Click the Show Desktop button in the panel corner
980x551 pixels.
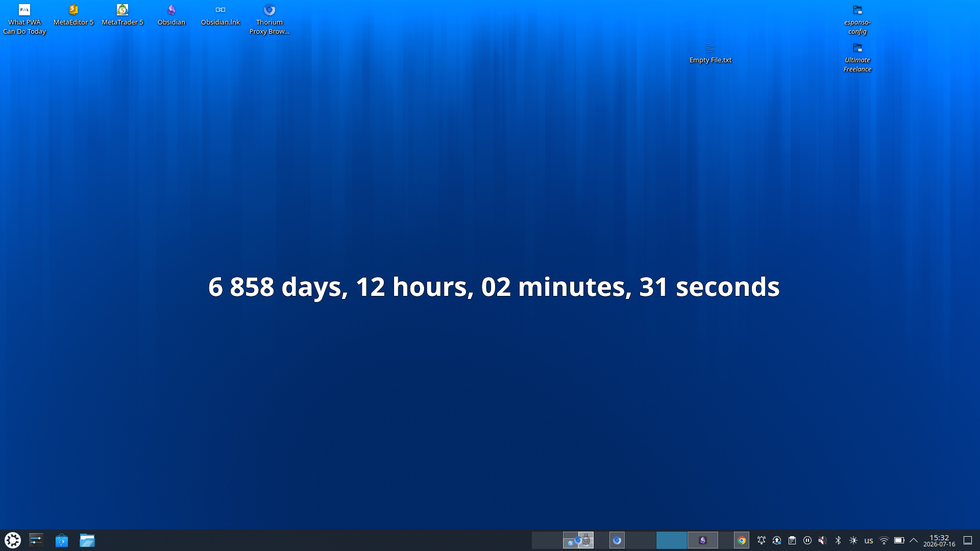point(968,540)
